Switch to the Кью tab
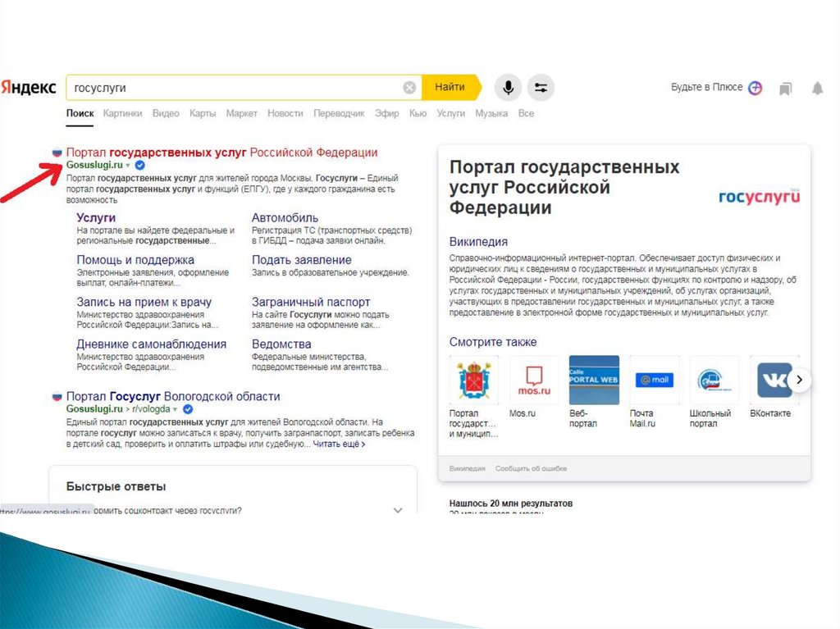Screen dimensions: 840x629 [418, 114]
